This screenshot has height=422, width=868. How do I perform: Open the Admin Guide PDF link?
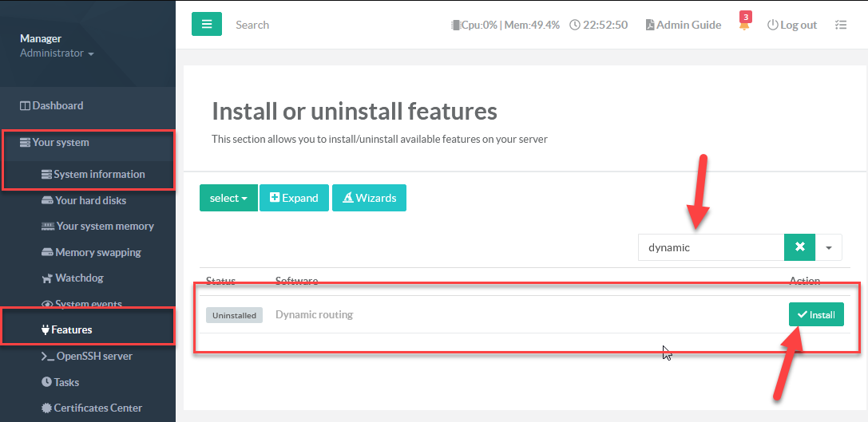683,25
